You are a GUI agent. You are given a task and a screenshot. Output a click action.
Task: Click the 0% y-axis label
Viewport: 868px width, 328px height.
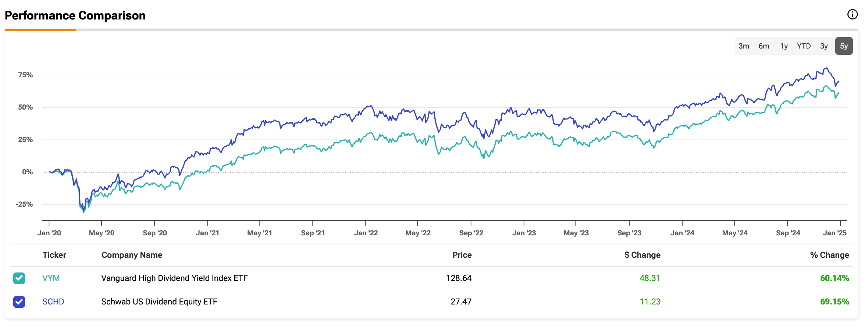(x=28, y=172)
